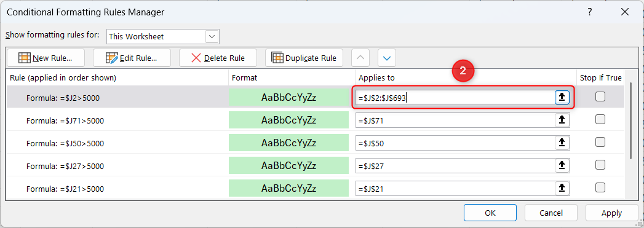
Task: Collapse dialog for =$J$50 range
Action: [x=562, y=143]
